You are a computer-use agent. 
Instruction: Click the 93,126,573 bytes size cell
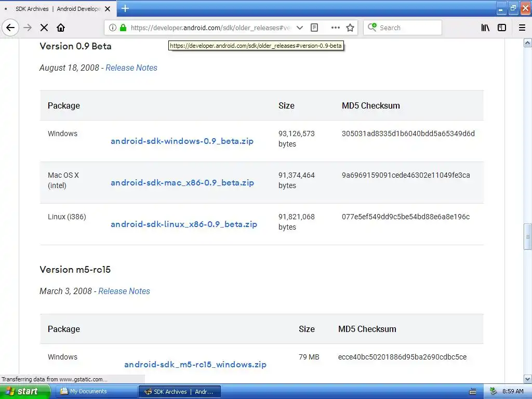point(297,139)
